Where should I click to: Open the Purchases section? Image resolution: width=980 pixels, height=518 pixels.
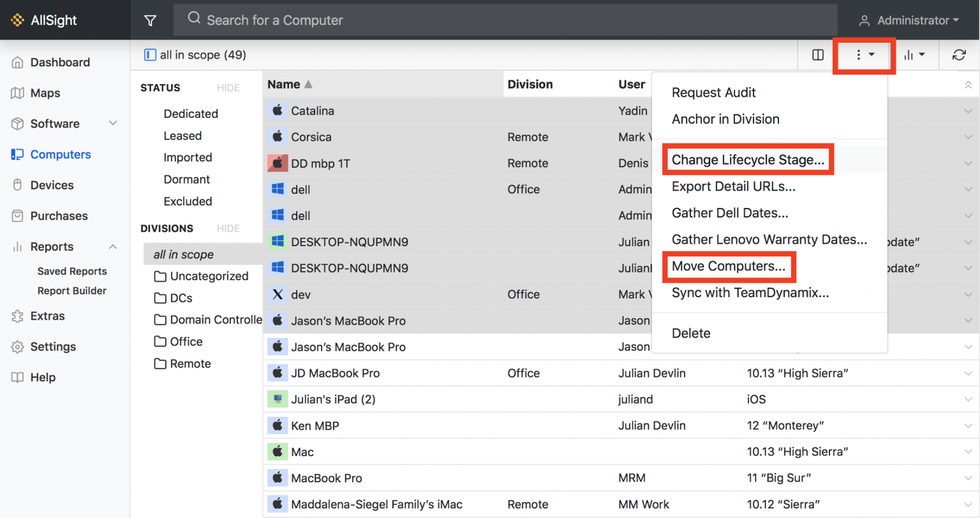[x=59, y=216]
